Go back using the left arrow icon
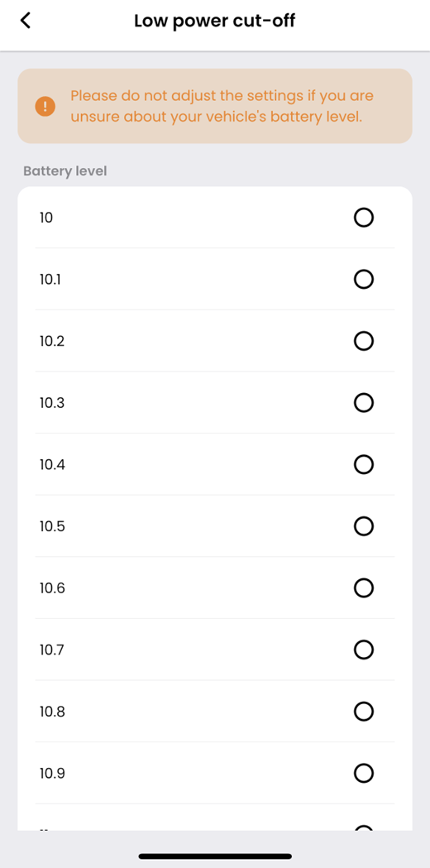The height and width of the screenshot is (868, 430). tap(25, 21)
